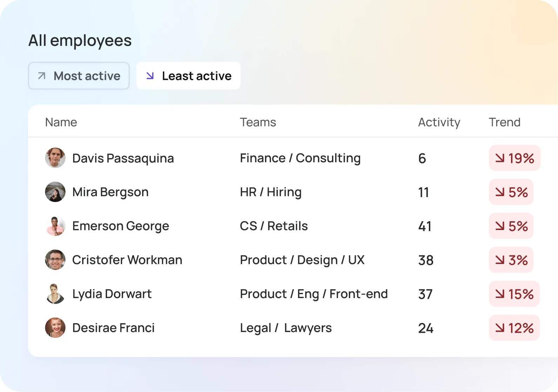Click Lydia Dorwart's profile avatar
558x392 pixels.
click(x=55, y=294)
